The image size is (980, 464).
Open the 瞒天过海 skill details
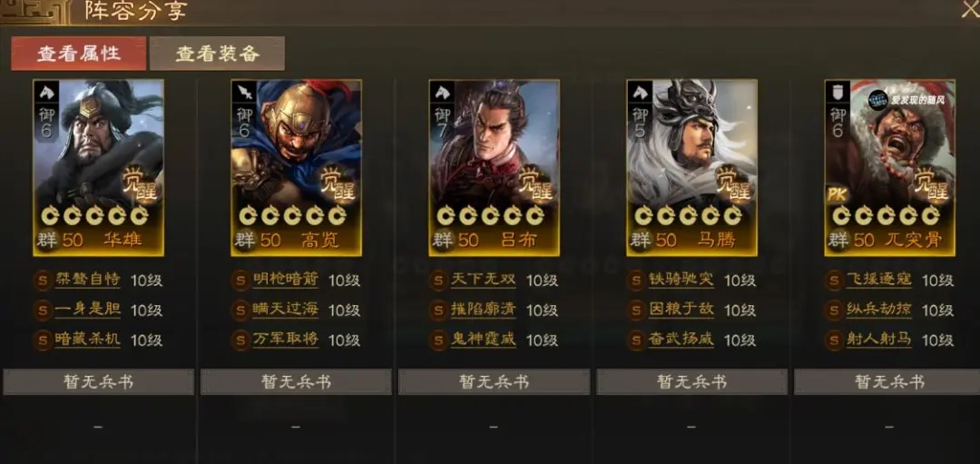pos(286,310)
